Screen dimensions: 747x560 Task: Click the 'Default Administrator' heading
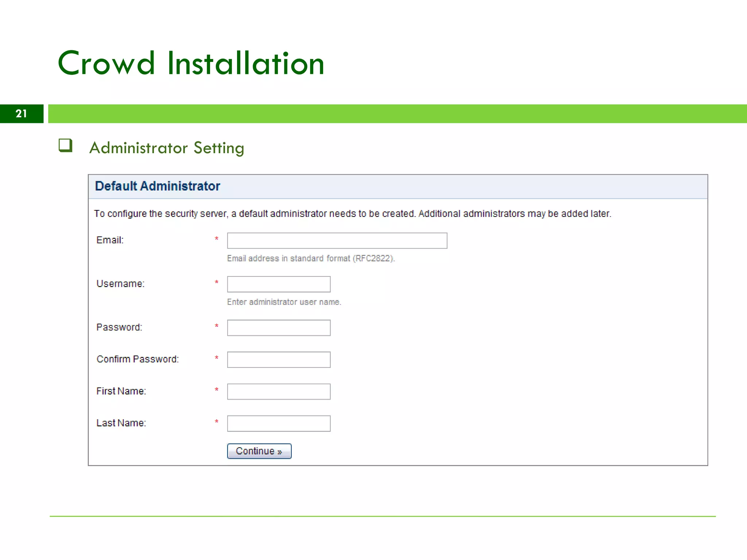tap(158, 186)
